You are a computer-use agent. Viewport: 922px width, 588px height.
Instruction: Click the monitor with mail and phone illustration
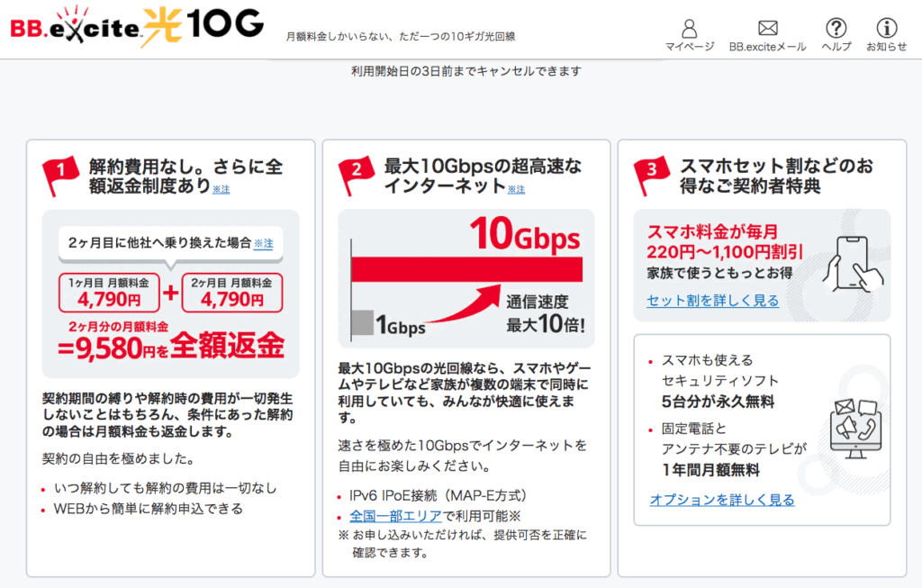pyautogui.click(x=855, y=429)
